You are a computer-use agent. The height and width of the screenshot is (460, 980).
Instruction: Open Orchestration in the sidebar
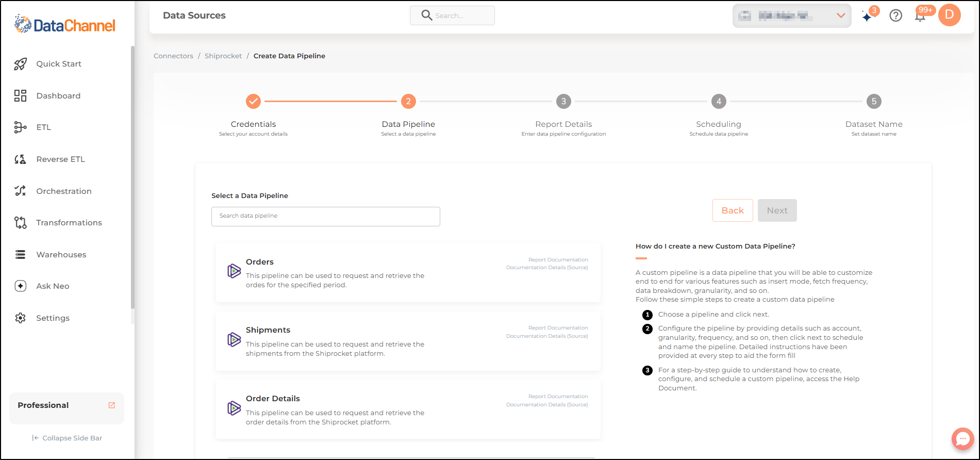(x=64, y=191)
